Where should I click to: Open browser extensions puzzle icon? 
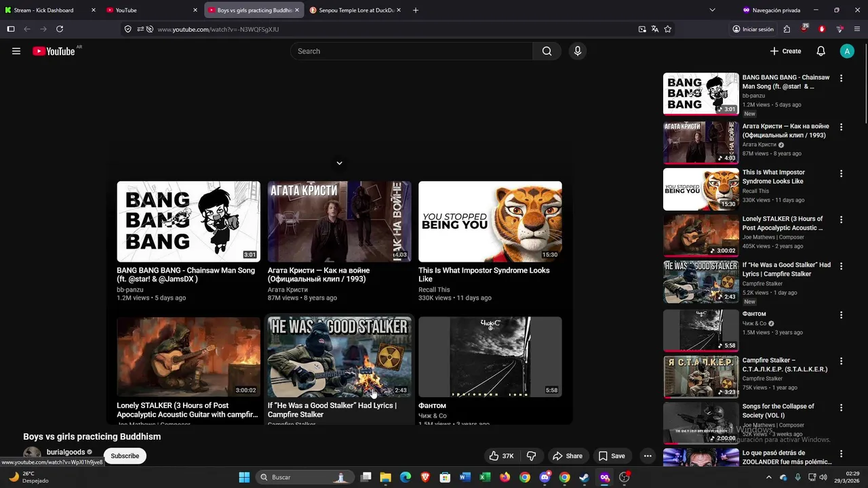click(x=787, y=29)
